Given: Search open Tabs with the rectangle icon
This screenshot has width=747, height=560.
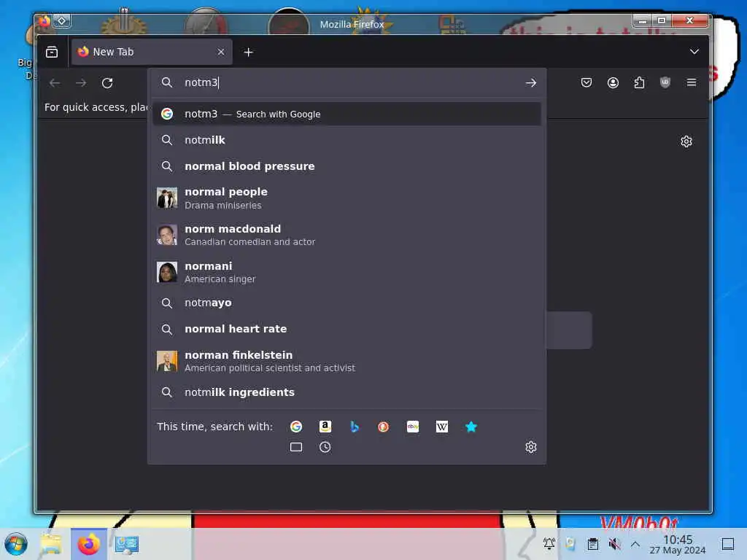Looking at the screenshot, I should click(x=296, y=447).
